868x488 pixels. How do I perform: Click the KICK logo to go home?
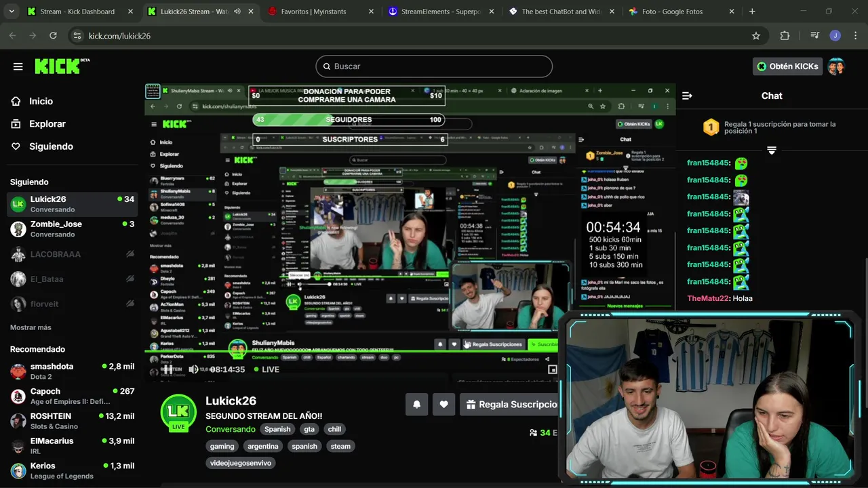click(62, 66)
